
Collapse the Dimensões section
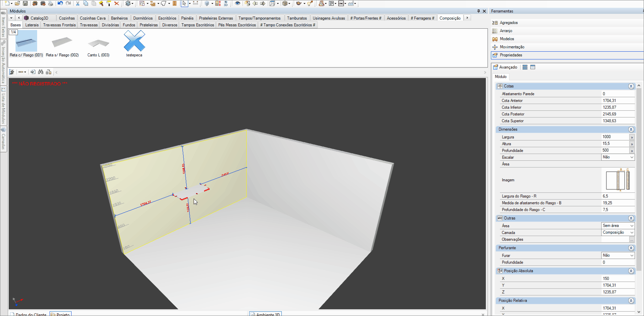point(631,130)
